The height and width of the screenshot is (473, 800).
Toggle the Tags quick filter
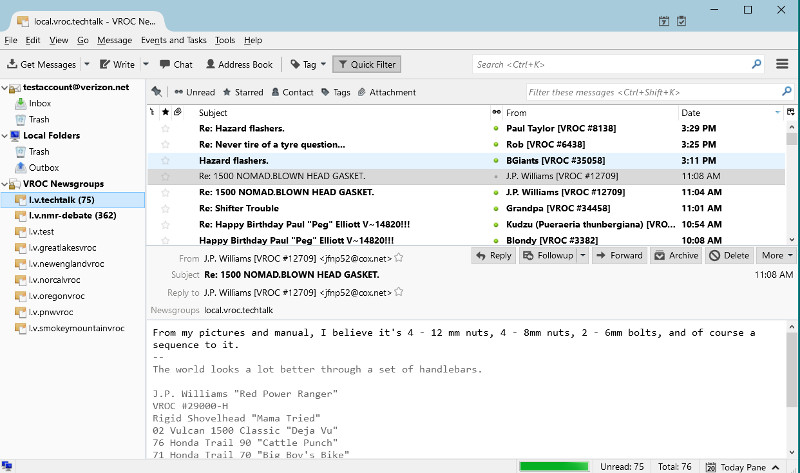coord(336,92)
